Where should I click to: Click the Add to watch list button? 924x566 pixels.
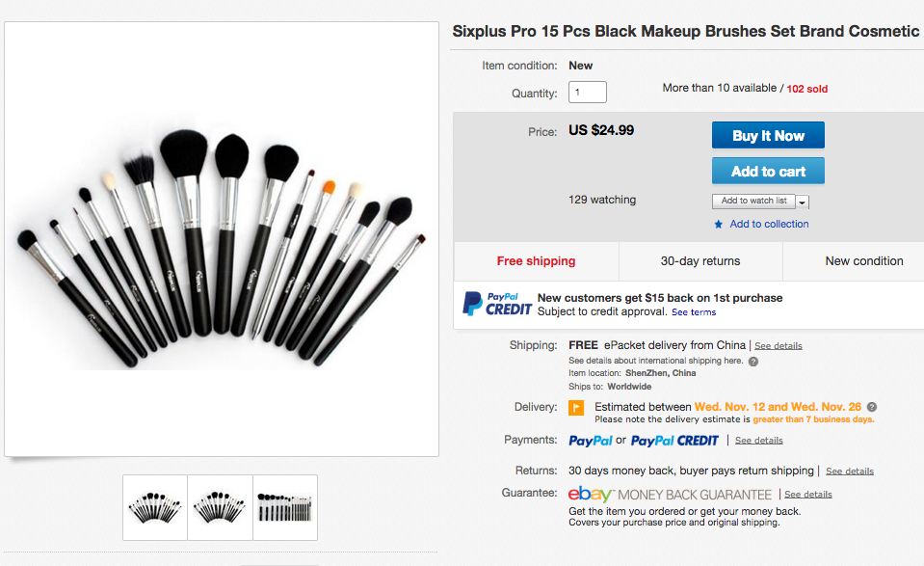(x=753, y=201)
